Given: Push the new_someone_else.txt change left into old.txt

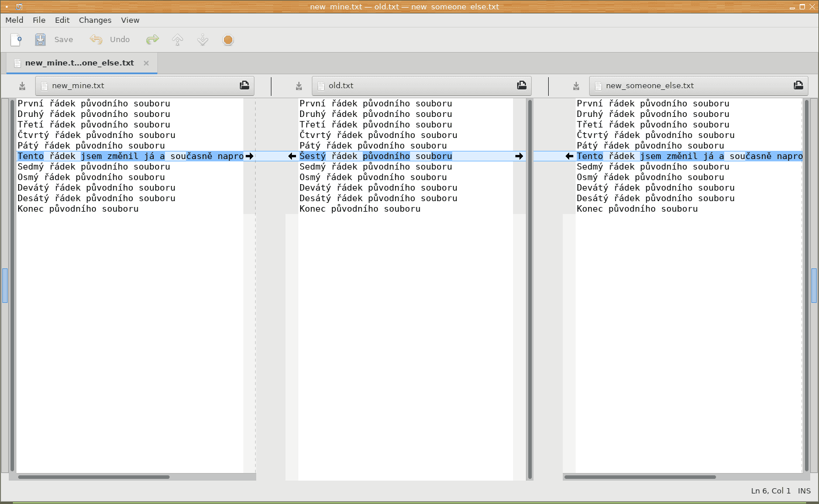Looking at the screenshot, I should click(569, 156).
